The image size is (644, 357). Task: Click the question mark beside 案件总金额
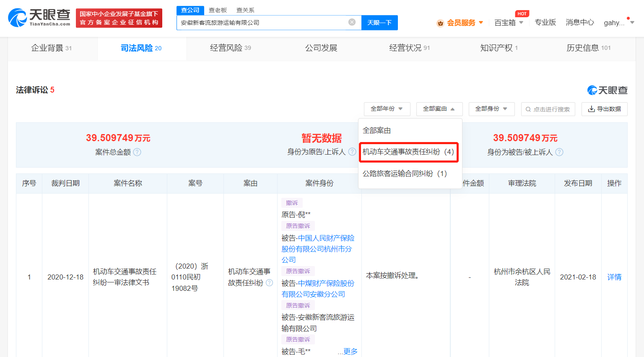[x=137, y=153]
